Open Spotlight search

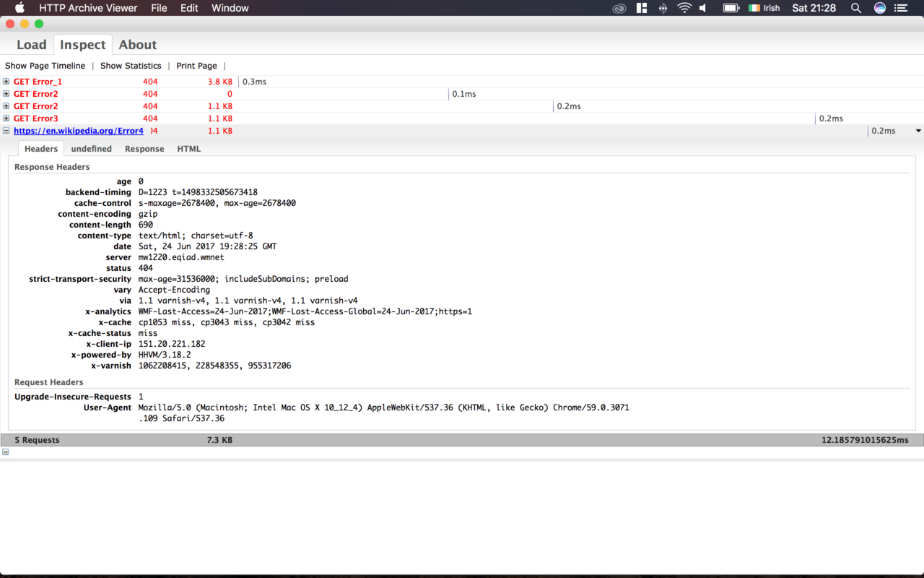pyautogui.click(x=856, y=8)
